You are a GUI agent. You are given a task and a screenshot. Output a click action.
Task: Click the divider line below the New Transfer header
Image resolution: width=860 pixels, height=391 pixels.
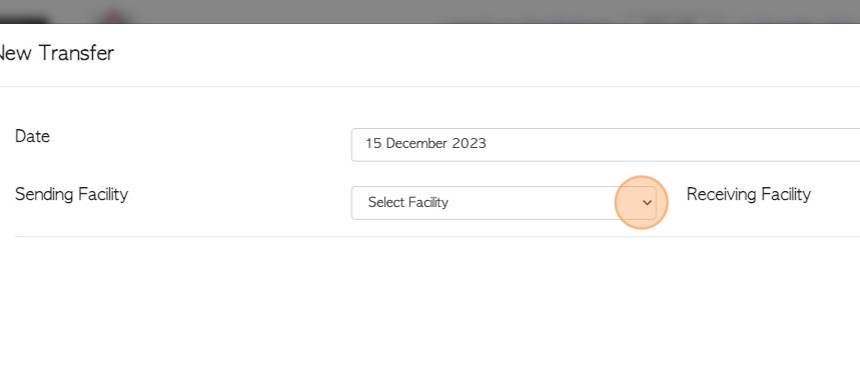click(430, 86)
